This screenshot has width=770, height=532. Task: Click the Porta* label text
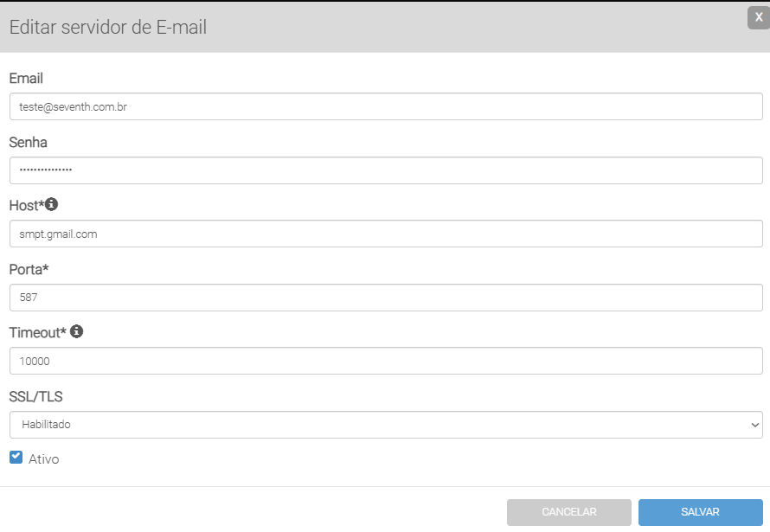pos(29,269)
